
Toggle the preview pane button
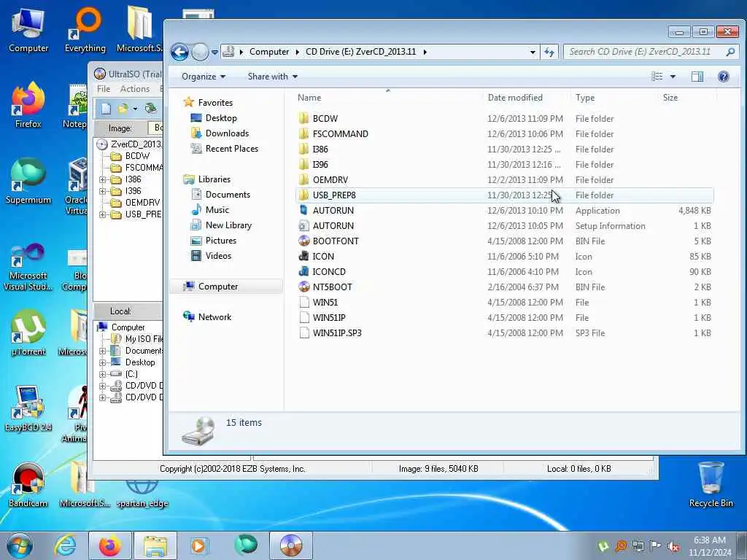click(x=697, y=77)
